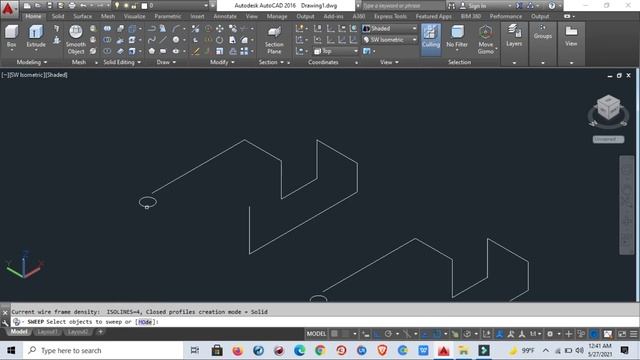The image size is (640, 360).
Task: Expand the Draw panel
Action: 166,62
